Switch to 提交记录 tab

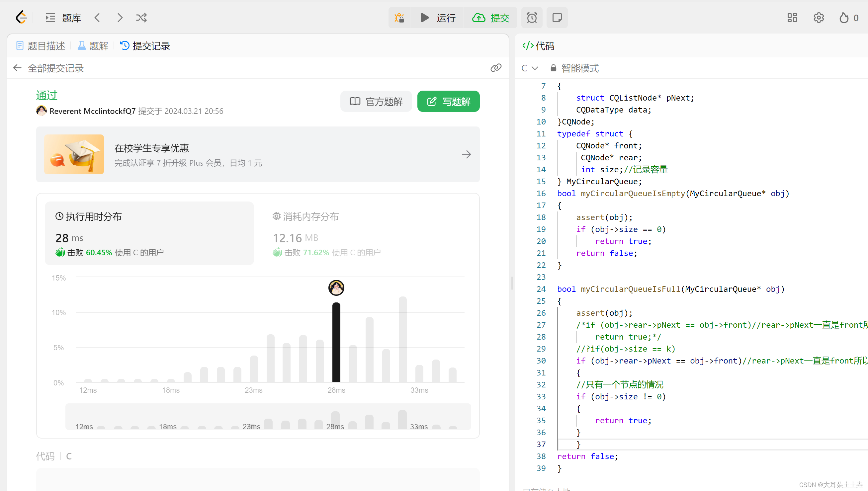(145, 45)
